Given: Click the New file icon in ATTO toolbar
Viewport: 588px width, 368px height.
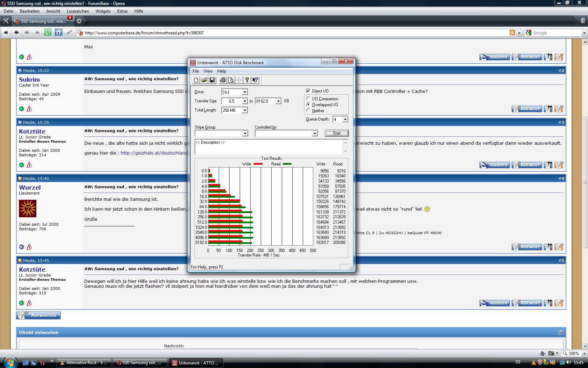Looking at the screenshot, I should [196, 80].
